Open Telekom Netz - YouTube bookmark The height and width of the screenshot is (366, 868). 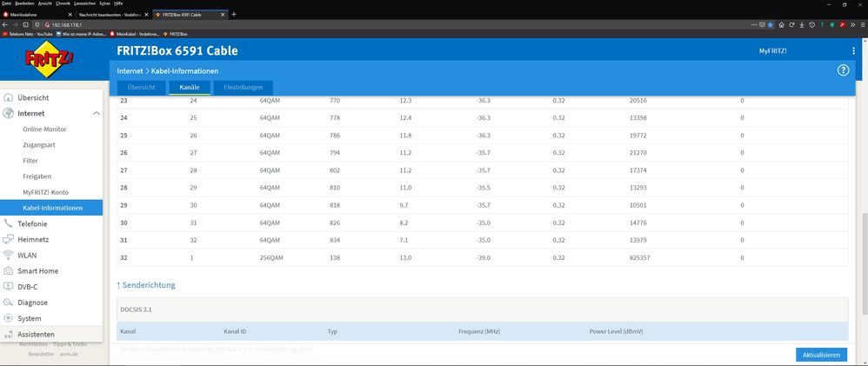28,34
